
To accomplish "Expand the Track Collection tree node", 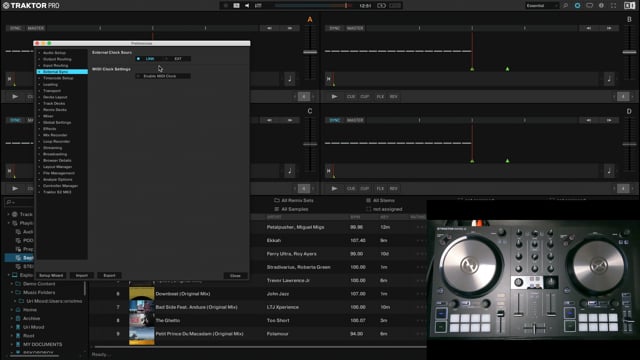I will coord(9,214).
